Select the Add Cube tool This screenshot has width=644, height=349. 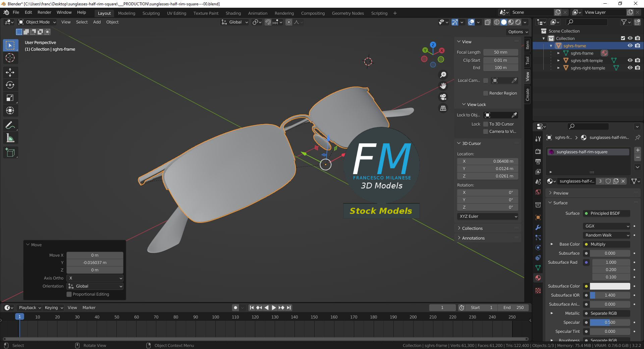click(10, 153)
